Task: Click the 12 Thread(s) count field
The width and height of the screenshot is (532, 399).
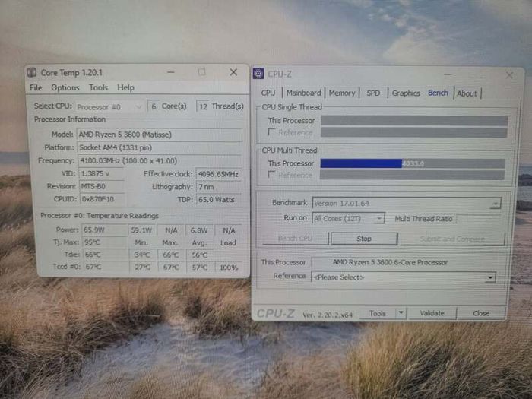Action: (x=203, y=107)
